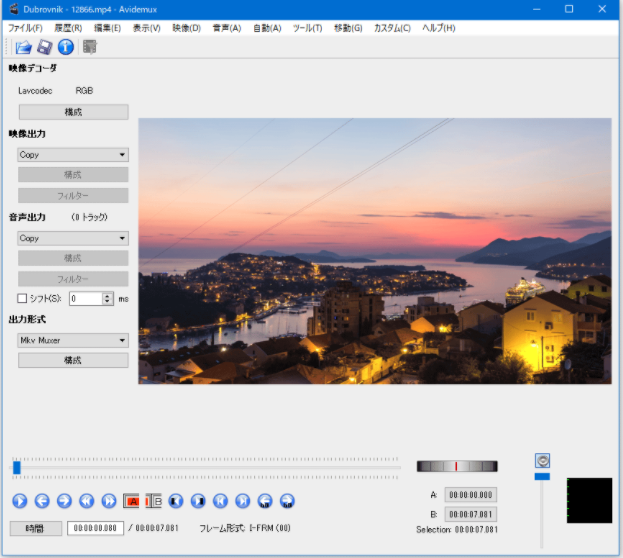Image resolution: width=623 pixels, height=558 pixels.
Task: Click the Selection duration text
Action: (457, 530)
